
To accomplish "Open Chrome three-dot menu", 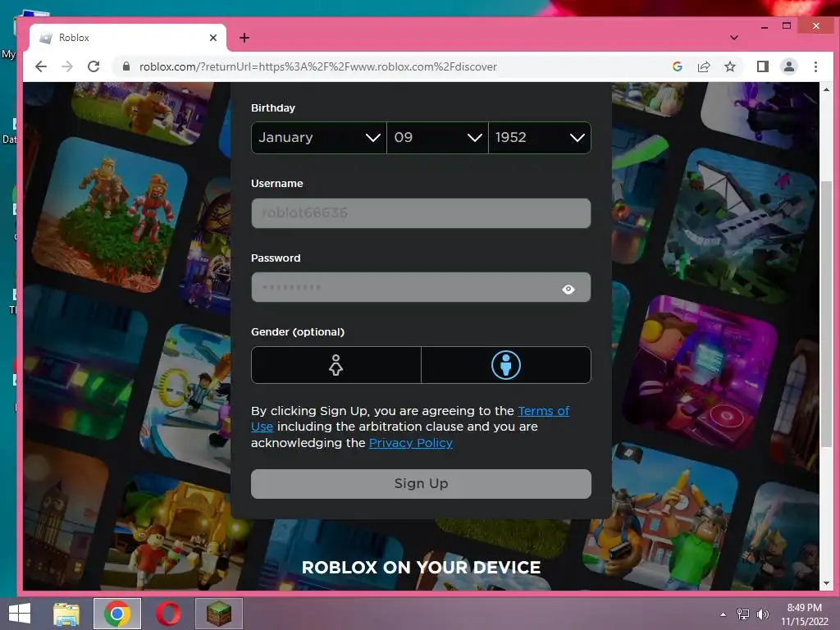I will (815, 66).
